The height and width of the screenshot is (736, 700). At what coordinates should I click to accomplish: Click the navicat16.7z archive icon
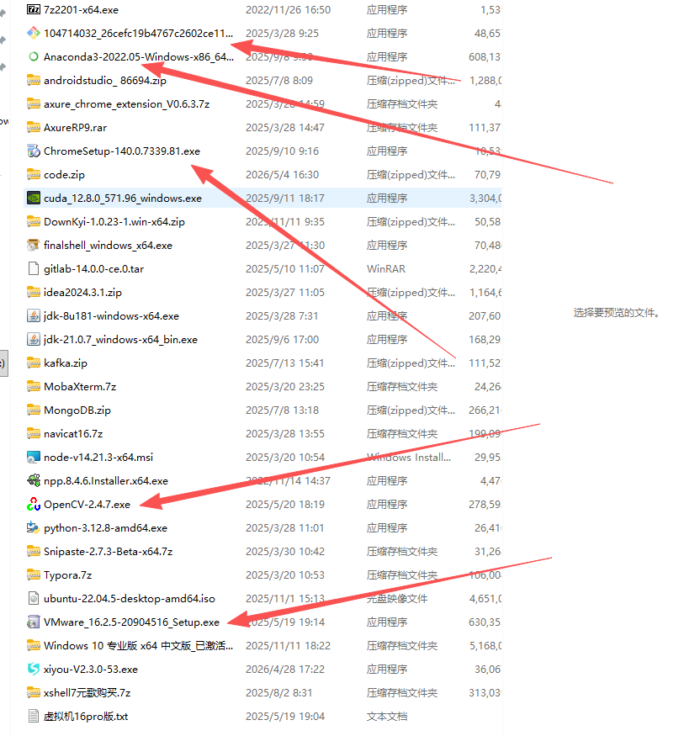click(x=34, y=433)
